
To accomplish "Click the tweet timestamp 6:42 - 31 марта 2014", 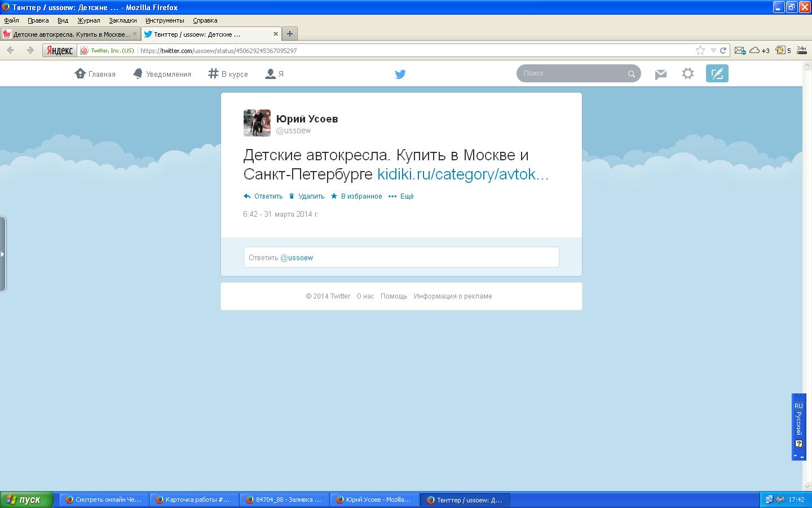I will (281, 214).
